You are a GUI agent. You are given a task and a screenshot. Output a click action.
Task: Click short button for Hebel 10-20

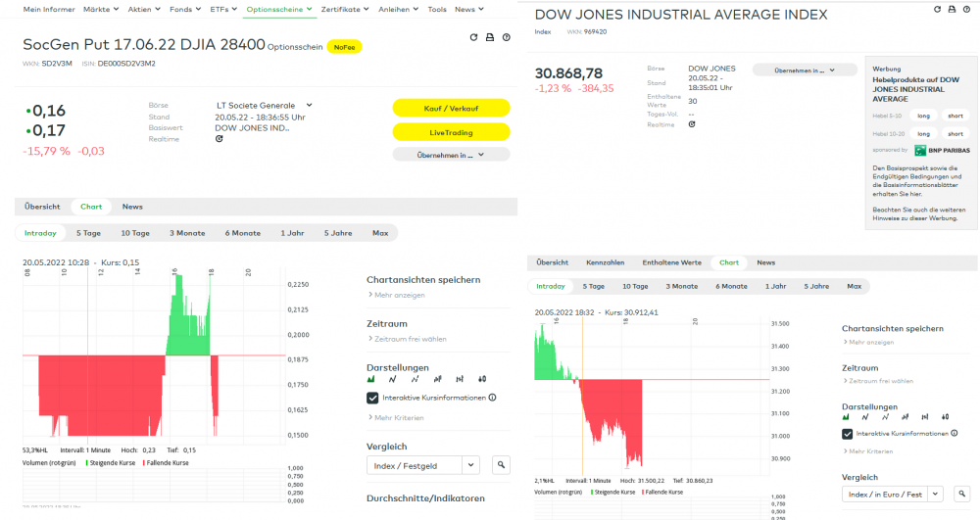955,133
